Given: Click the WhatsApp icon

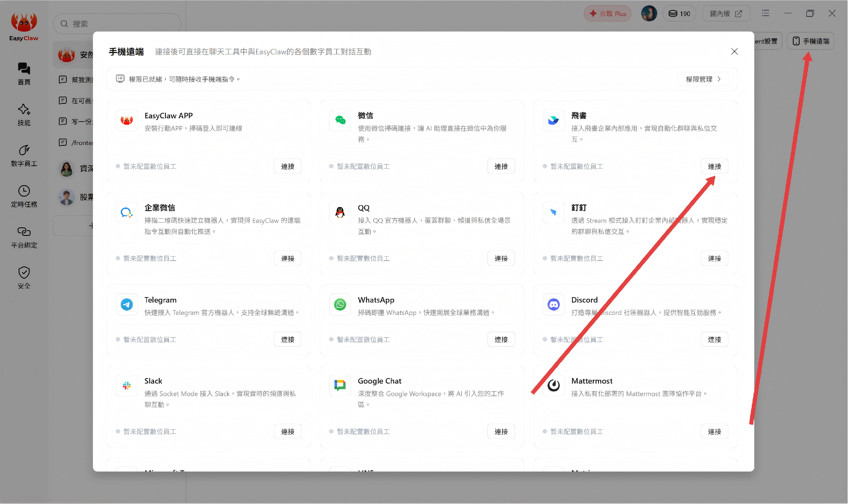Looking at the screenshot, I should [x=340, y=304].
